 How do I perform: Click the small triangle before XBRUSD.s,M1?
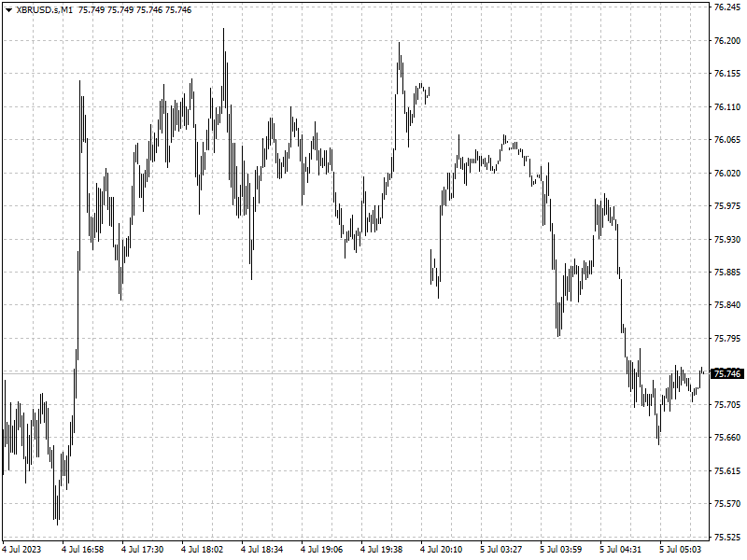[8, 10]
